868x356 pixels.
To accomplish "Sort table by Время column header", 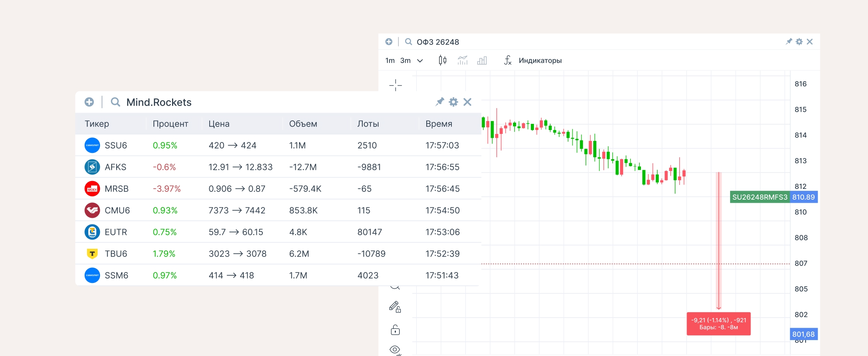I will 439,124.
